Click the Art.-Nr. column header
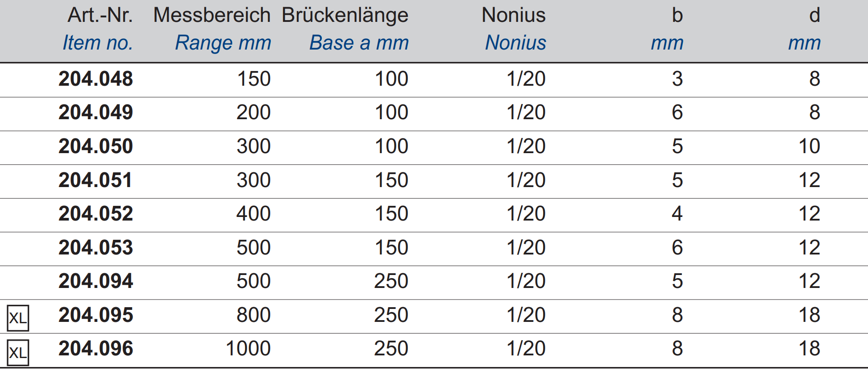The width and height of the screenshot is (868, 371). coord(98,29)
